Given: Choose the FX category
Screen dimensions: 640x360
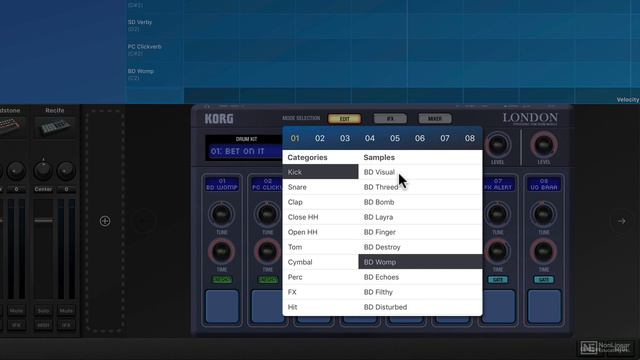Looking at the screenshot, I should click(320, 292).
